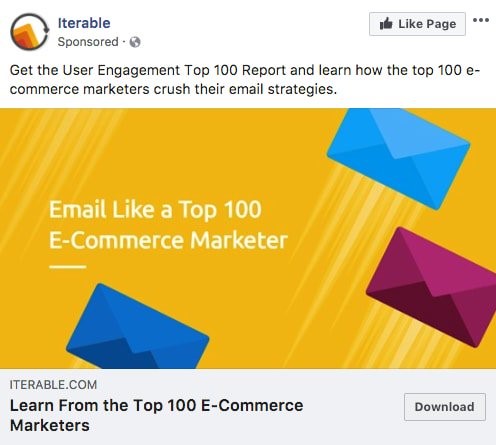496x445 pixels.
Task: Click the dark blue envelope graphic
Action: pos(137,328)
